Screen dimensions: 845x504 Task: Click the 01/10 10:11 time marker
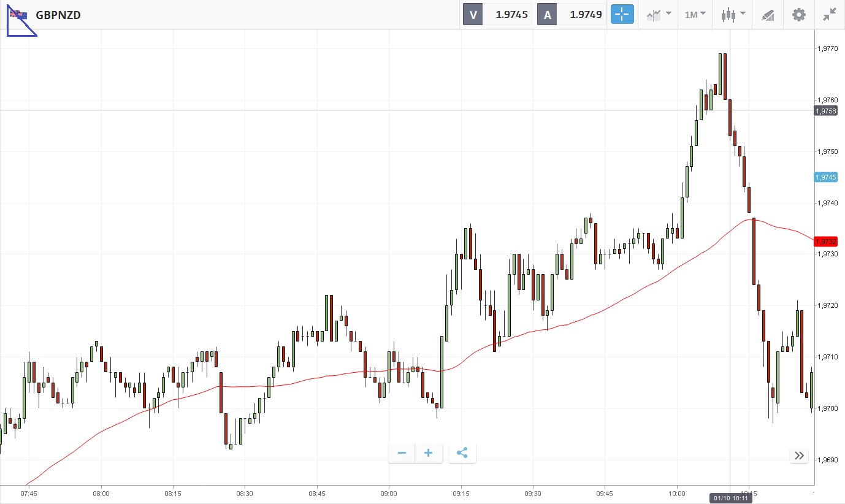(x=730, y=498)
